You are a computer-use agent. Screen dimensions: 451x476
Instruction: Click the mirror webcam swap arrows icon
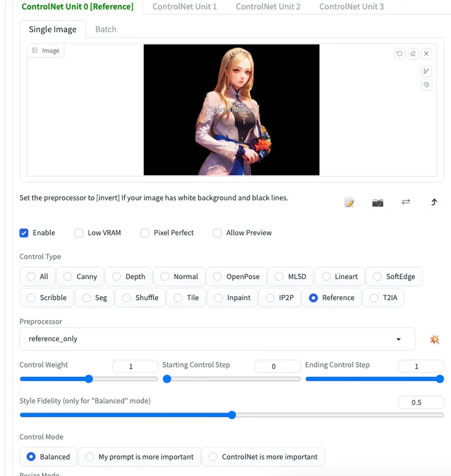(406, 202)
